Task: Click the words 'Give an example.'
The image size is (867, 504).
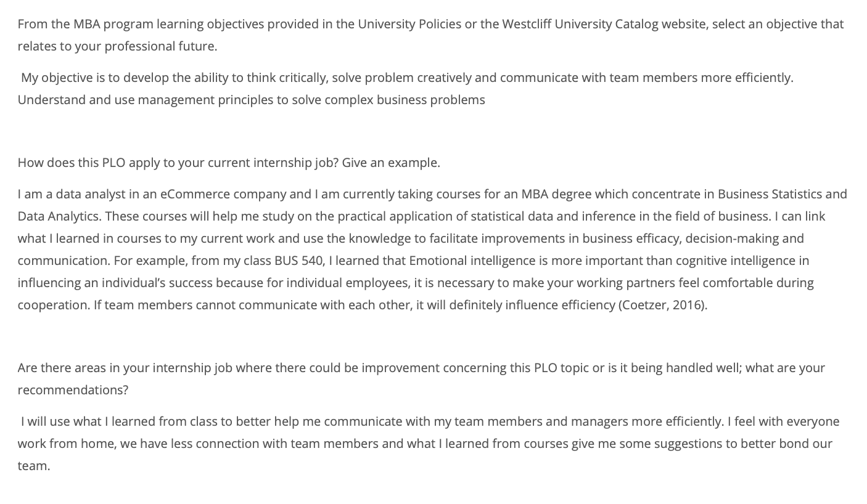Action: click(x=391, y=163)
